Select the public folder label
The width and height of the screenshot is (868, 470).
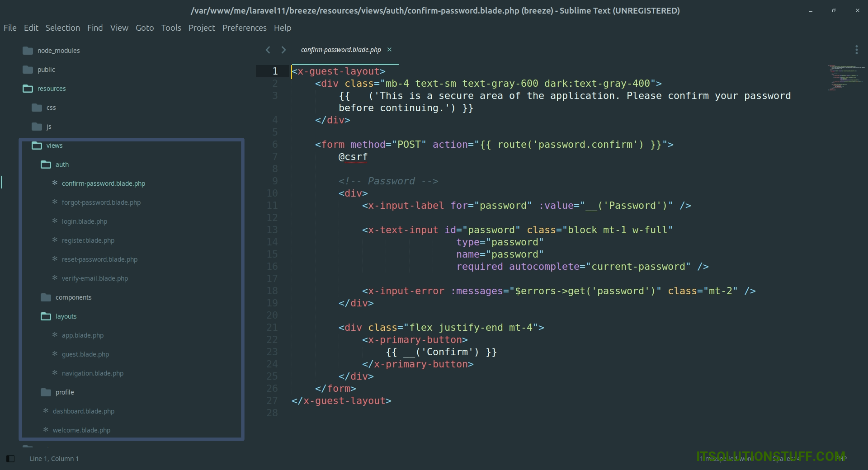pos(46,70)
